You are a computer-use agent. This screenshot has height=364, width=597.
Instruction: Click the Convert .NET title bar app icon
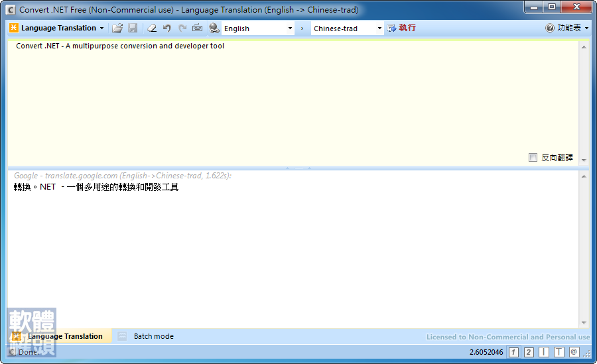(x=11, y=10)
